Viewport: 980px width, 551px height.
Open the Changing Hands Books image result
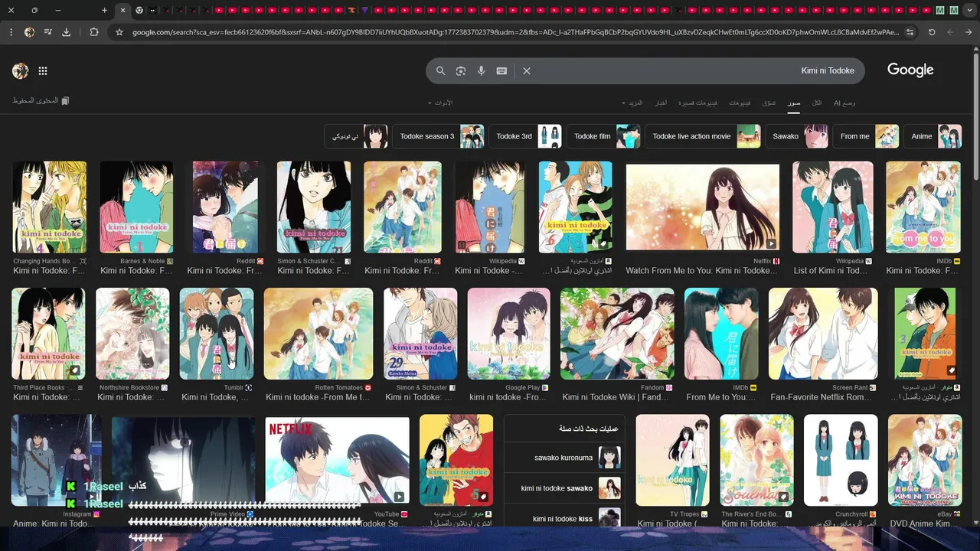tap(49, 207)
